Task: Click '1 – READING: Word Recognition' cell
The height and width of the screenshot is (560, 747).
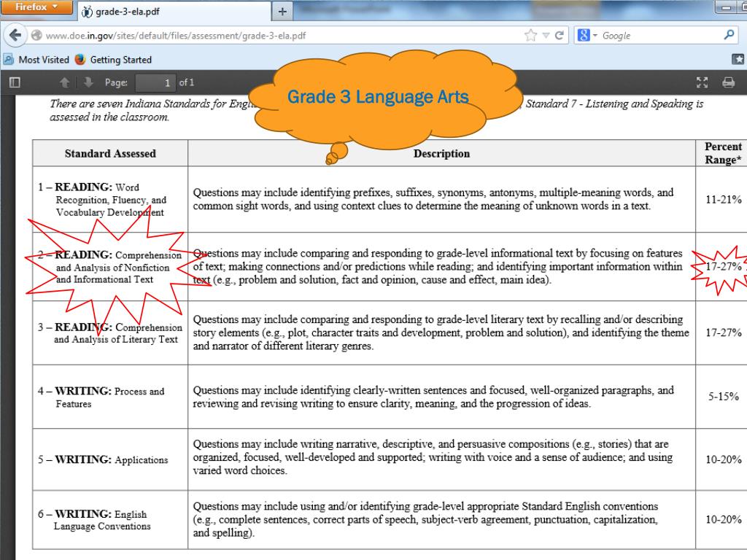Action: 110,200
